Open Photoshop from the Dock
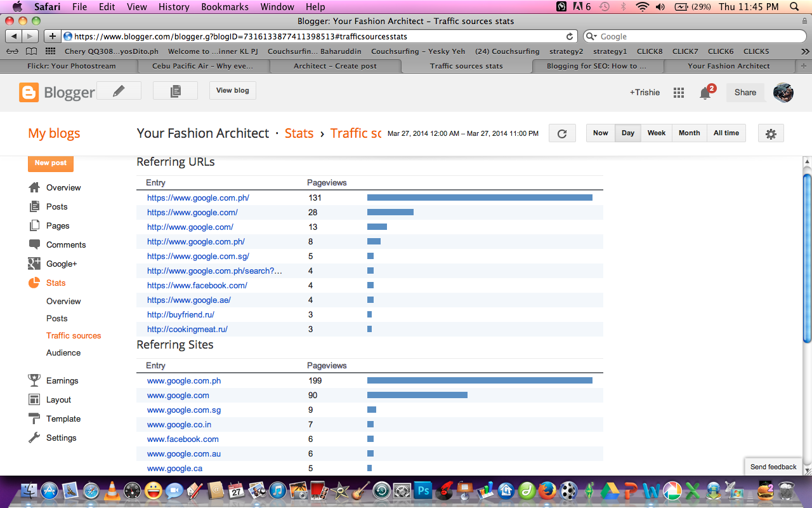This screenshot has height=508, width=812. pos(422,490)
